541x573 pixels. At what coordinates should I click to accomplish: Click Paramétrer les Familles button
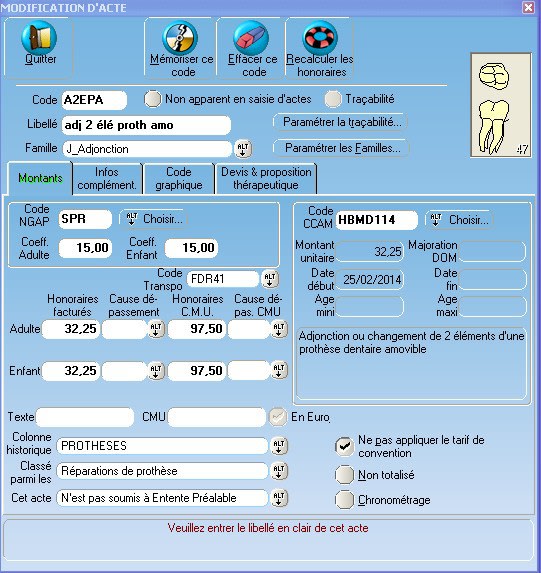[x=341, y=148]
